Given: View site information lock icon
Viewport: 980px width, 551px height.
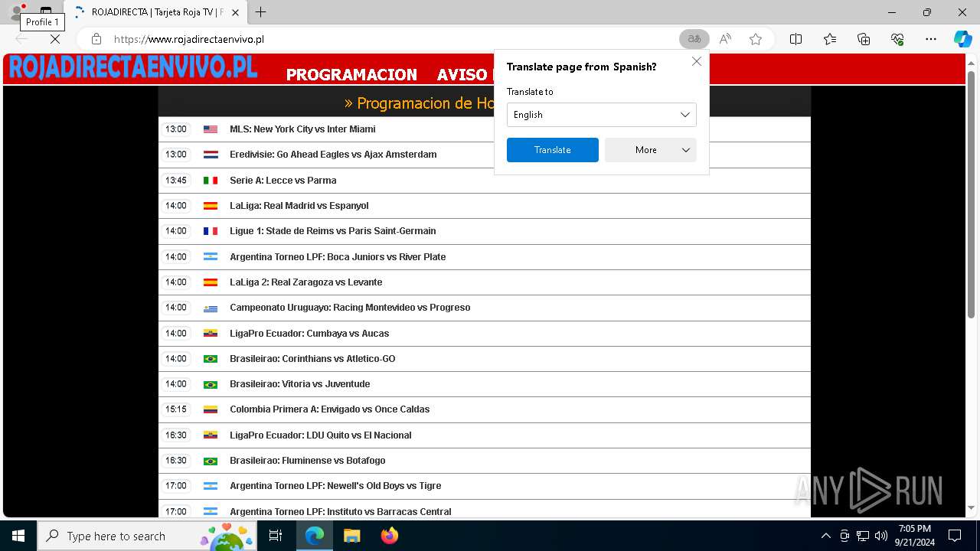Looking at the screenshot, I should pyautogui.click(x=96, y=39).
